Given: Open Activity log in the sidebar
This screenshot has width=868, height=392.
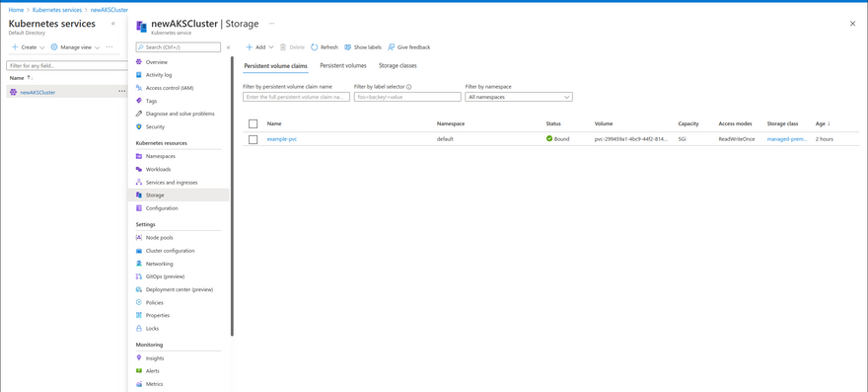Looking at the screenshot, I should tap(159, 75).
